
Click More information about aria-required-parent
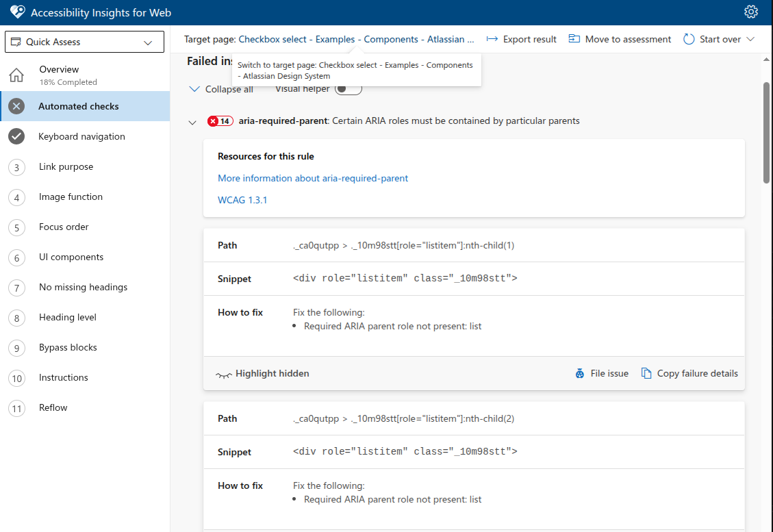click(313, 178)
